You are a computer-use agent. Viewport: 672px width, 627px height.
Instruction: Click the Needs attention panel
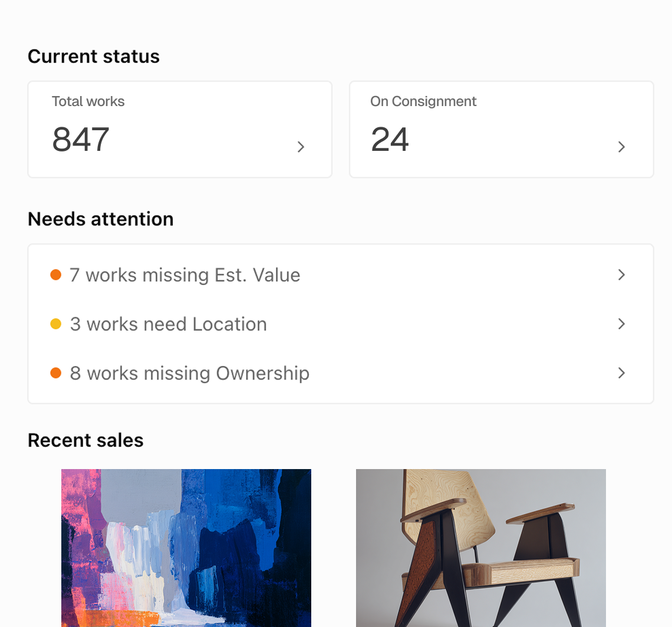tap(341, 324)
